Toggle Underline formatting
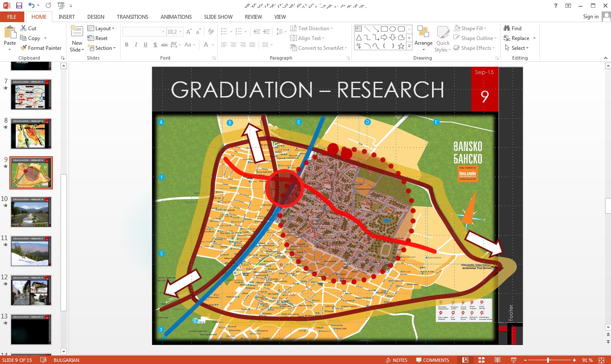Image resolution: width=611 pixels, height=364 pixels. [145, 45]
